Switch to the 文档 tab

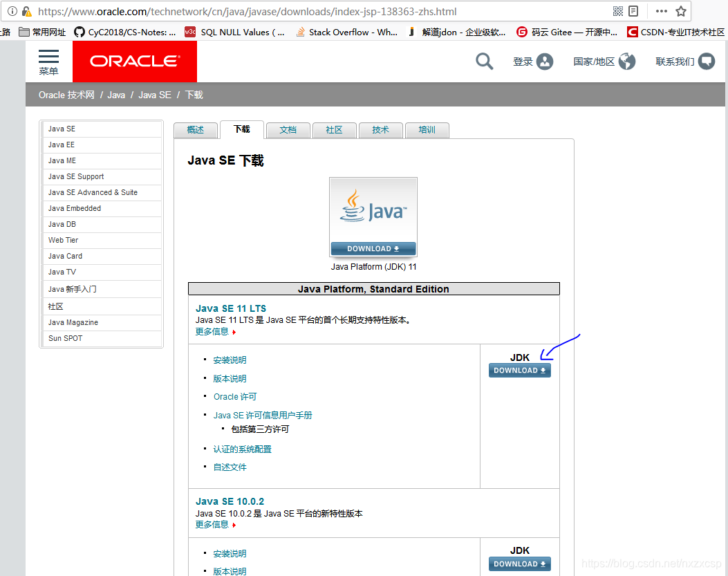[x=288, y=130]
